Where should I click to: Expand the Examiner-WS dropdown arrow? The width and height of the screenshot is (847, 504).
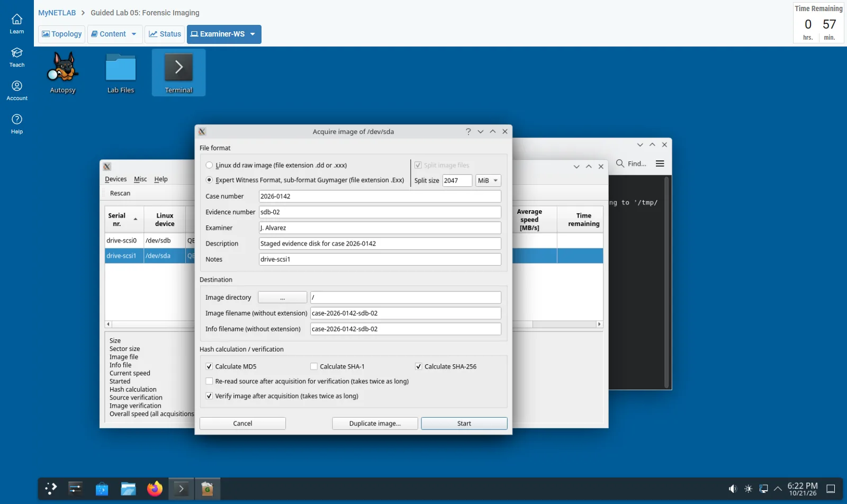click(253, 34)
